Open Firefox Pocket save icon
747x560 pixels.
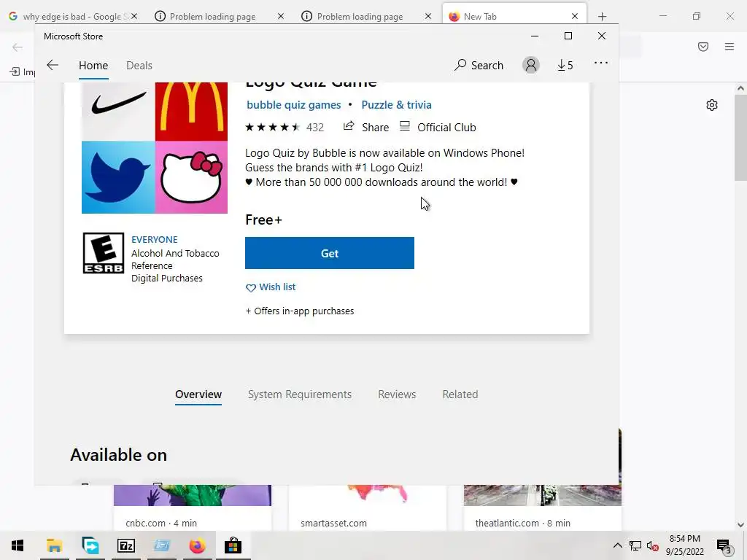[703, 46]
